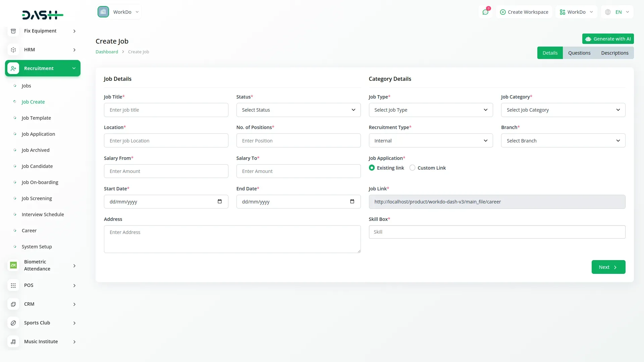Select the Existing link radio option
This screenshot has width=644, height=362.
click(x=372, y=168)
